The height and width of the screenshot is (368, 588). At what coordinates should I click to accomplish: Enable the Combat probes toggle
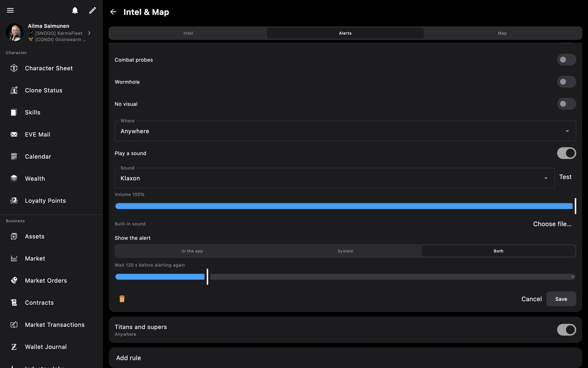pos(566,60)
